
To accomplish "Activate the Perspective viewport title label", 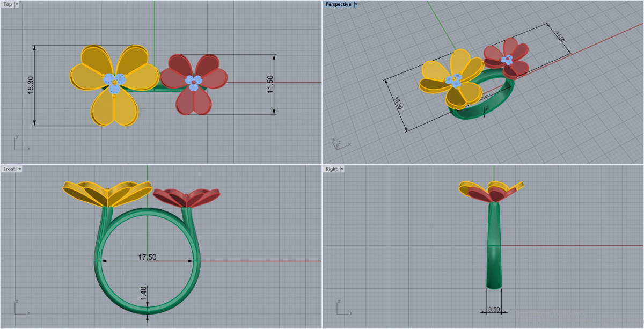I will [x=339, y=4].
